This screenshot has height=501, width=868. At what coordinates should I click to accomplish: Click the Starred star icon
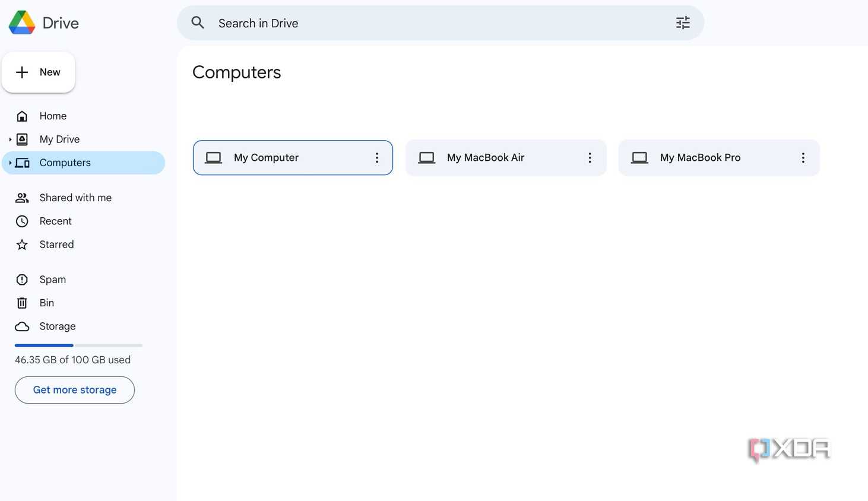[22, 245]
